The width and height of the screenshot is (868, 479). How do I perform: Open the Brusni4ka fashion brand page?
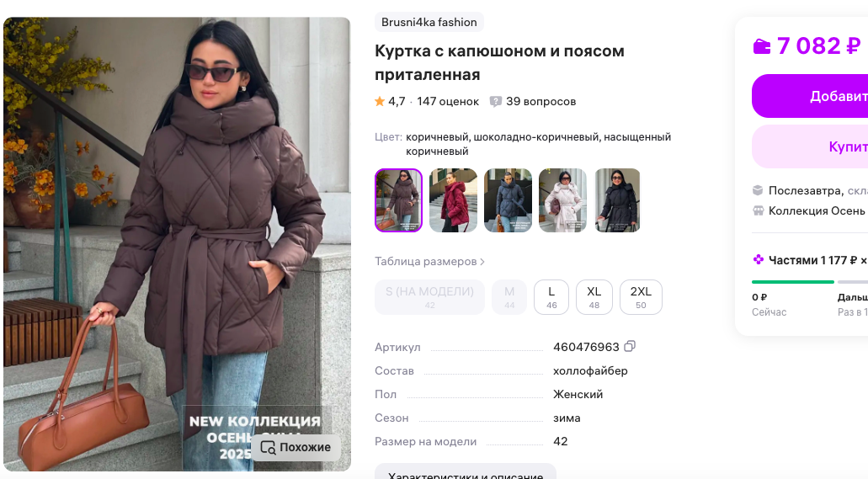429,22
